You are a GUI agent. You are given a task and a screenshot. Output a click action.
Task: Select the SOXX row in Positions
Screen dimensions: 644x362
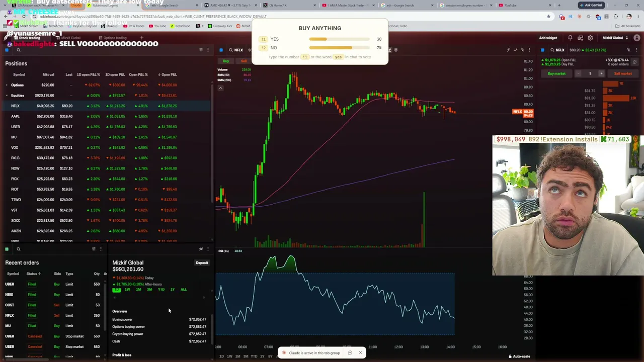pos(107,220)
